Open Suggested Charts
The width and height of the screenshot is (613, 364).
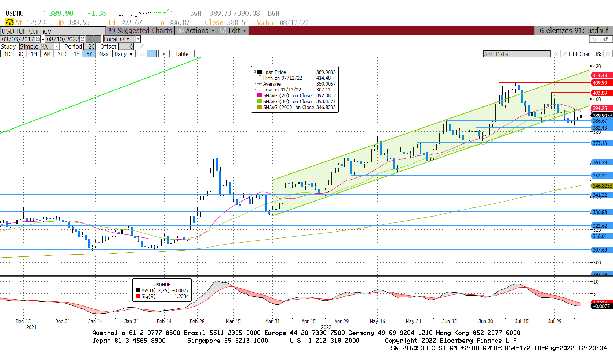click(x=140, y=31)
